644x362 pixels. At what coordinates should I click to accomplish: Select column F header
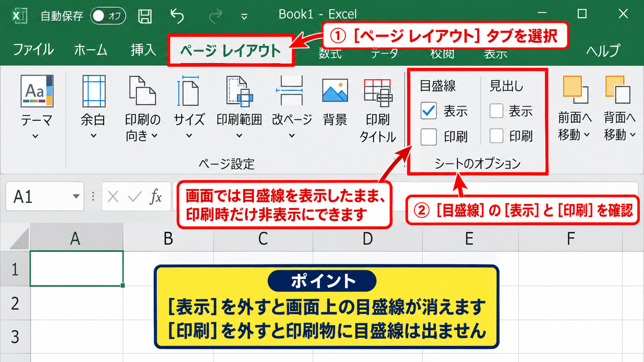tap(570, 238)
